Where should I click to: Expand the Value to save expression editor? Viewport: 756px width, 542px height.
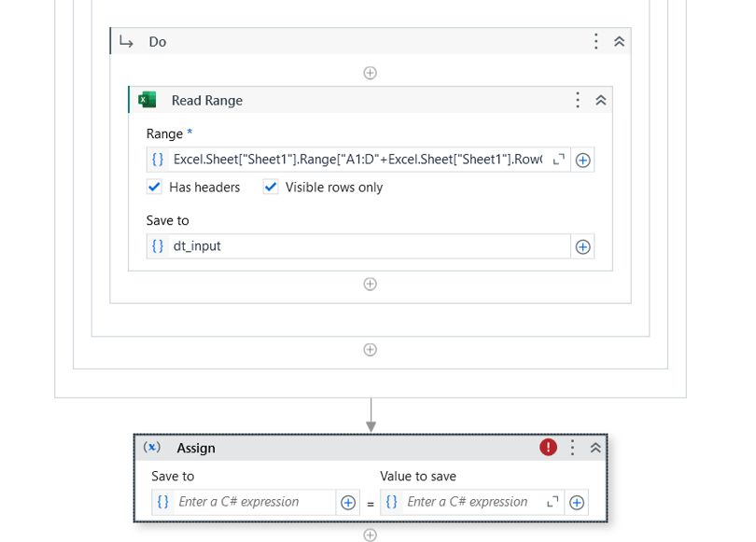(553, 502)
